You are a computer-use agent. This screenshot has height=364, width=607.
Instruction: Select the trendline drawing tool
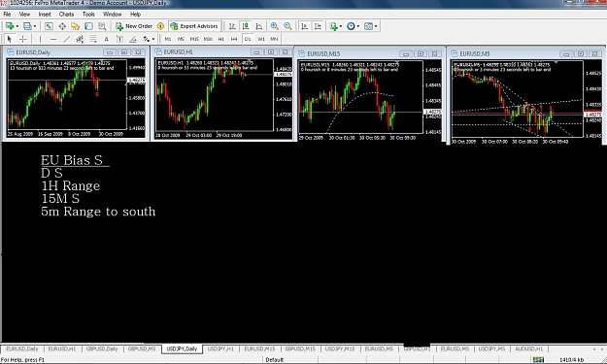point(67,39)
